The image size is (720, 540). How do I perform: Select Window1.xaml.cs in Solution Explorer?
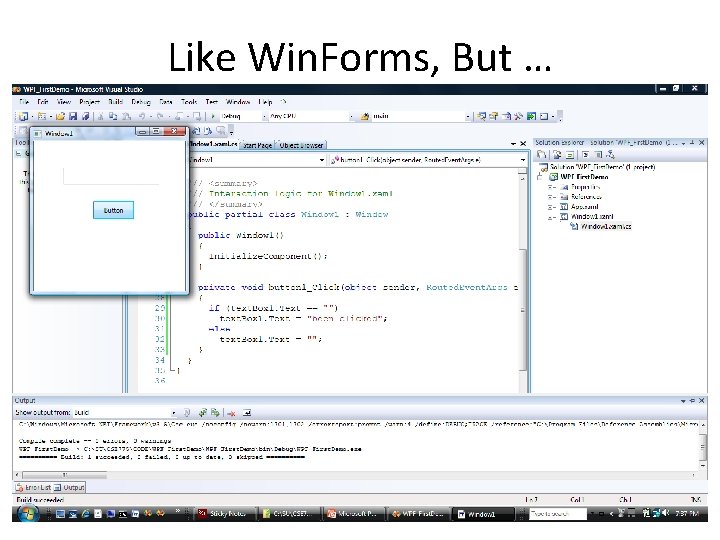tap(606, 226)
